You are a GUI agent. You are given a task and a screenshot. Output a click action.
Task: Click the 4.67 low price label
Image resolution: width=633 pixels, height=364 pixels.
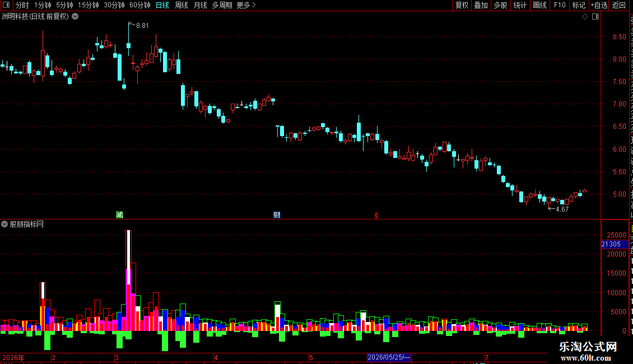pos(562,209)
